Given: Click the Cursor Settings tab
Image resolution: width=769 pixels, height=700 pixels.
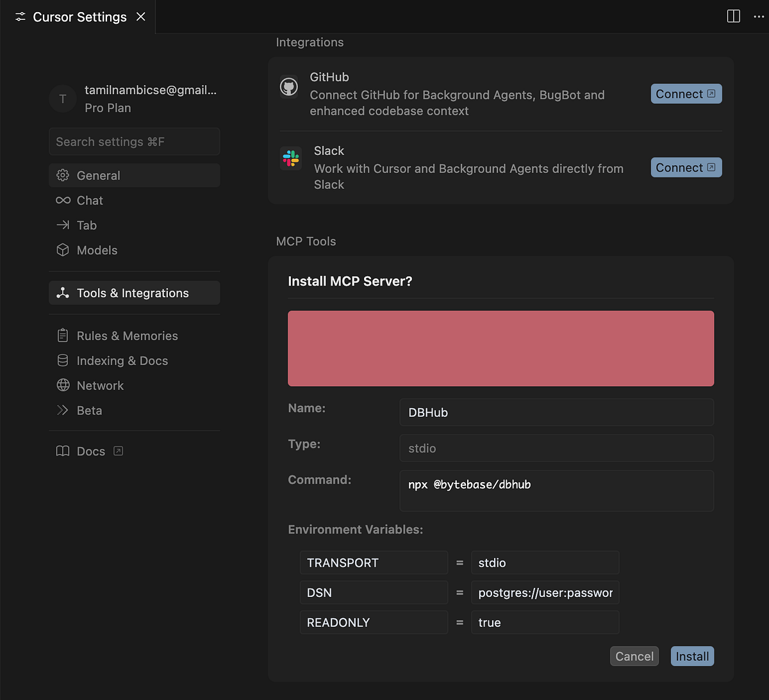Looking at the screenshot, I should coord(70,17).
